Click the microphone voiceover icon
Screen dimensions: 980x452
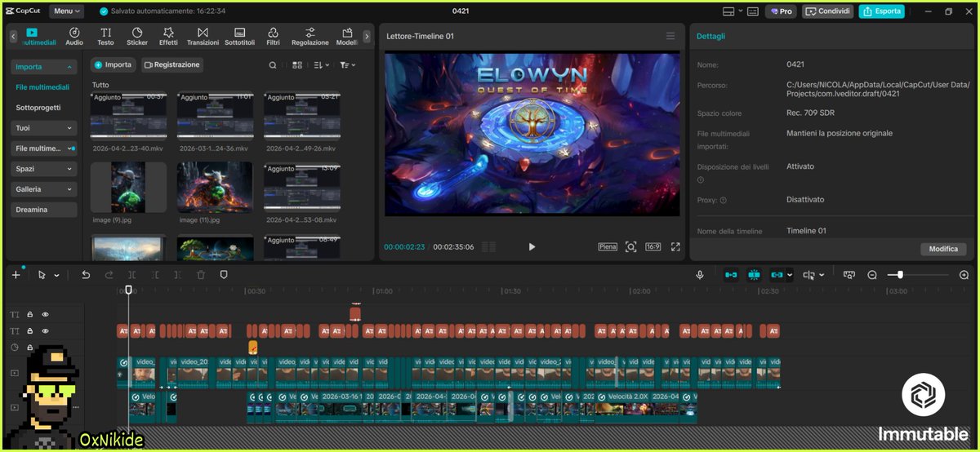click(700, 275)
